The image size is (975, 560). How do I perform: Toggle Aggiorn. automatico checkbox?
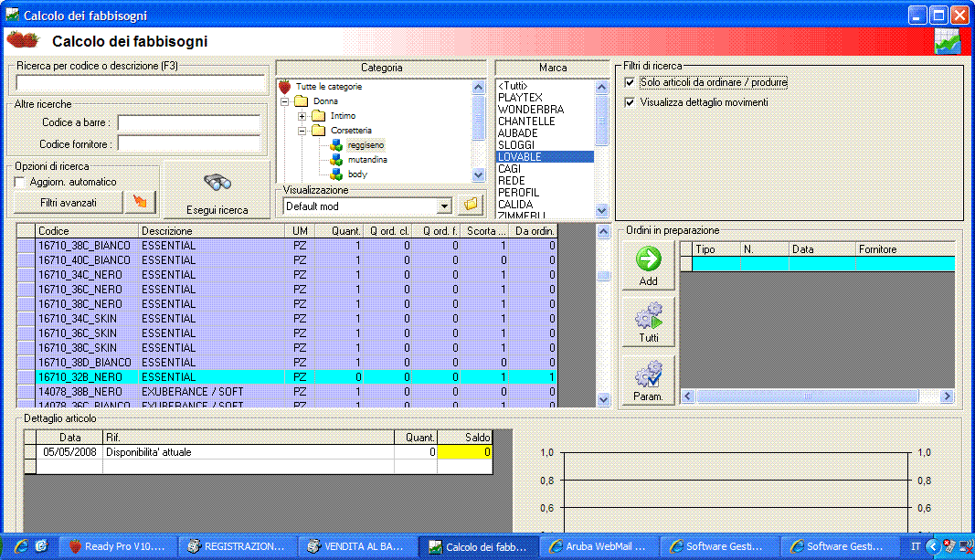(20, 182)
